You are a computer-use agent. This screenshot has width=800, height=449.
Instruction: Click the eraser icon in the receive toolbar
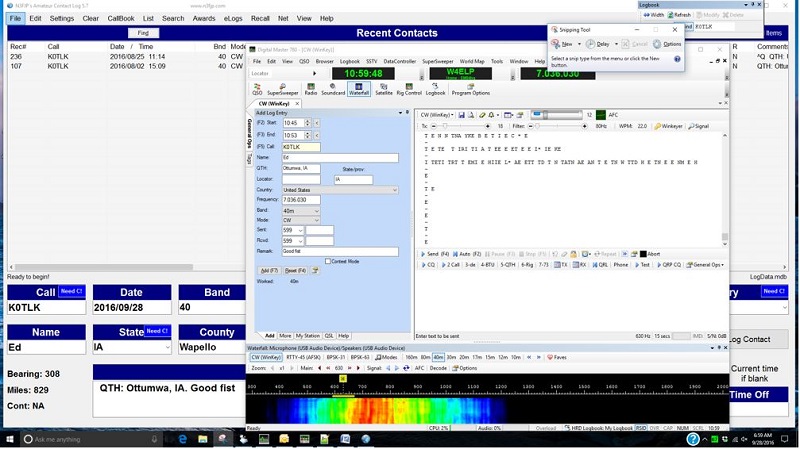click(482, 115)
